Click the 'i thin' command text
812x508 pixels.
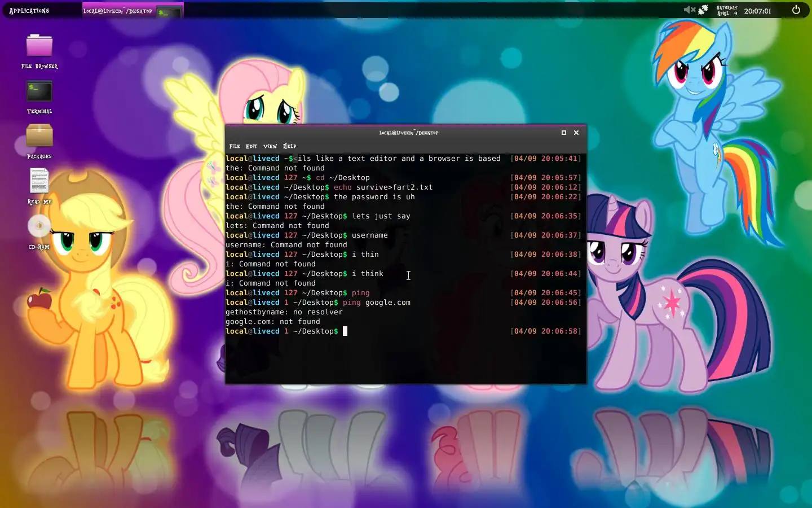[x=365, y=255]
